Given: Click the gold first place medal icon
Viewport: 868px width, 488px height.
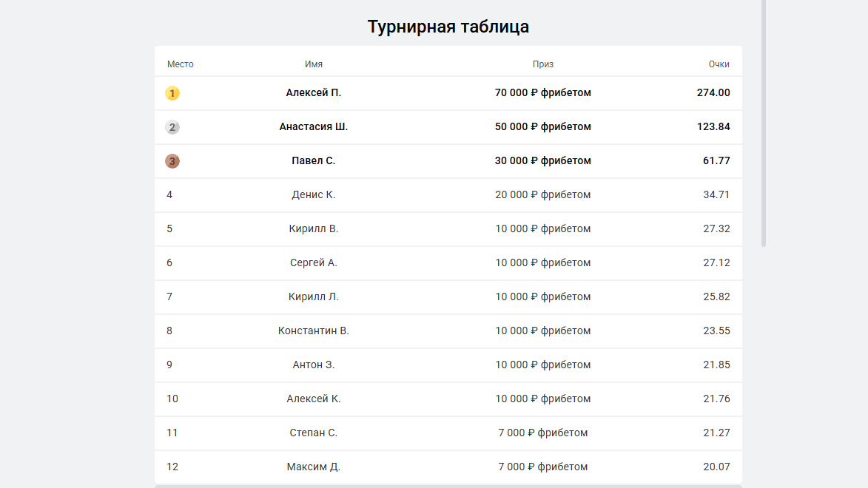Looking at the screenshot, I should (172, 93).
